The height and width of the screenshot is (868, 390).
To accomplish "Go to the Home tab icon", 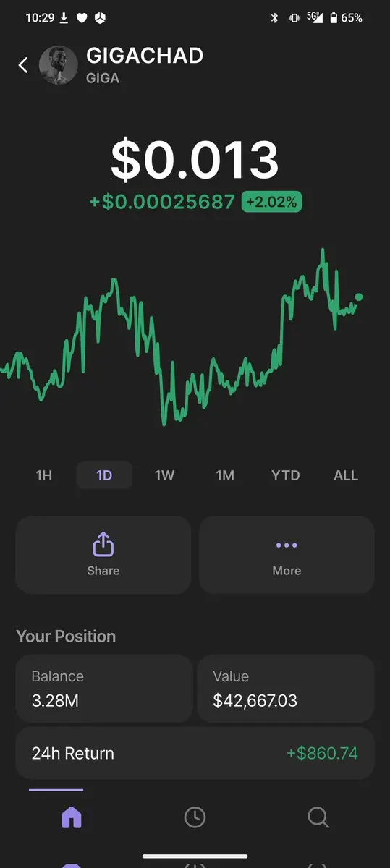I will 72,817.
